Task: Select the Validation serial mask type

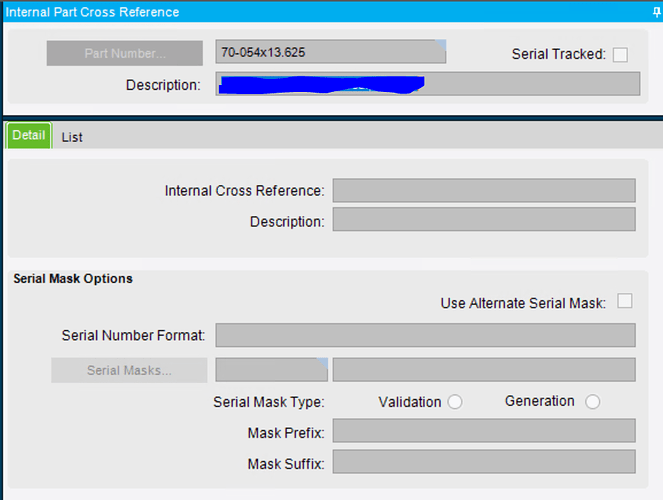Action: click(455, 402)
